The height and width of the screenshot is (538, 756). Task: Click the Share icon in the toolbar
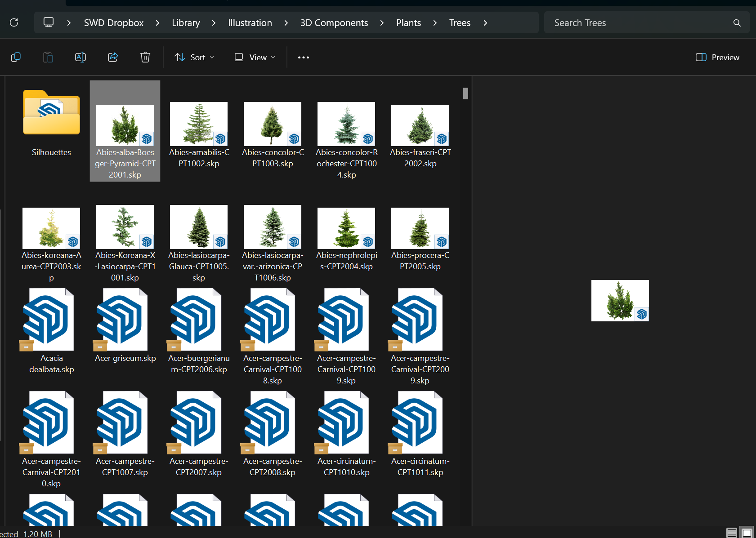[113, 57]
